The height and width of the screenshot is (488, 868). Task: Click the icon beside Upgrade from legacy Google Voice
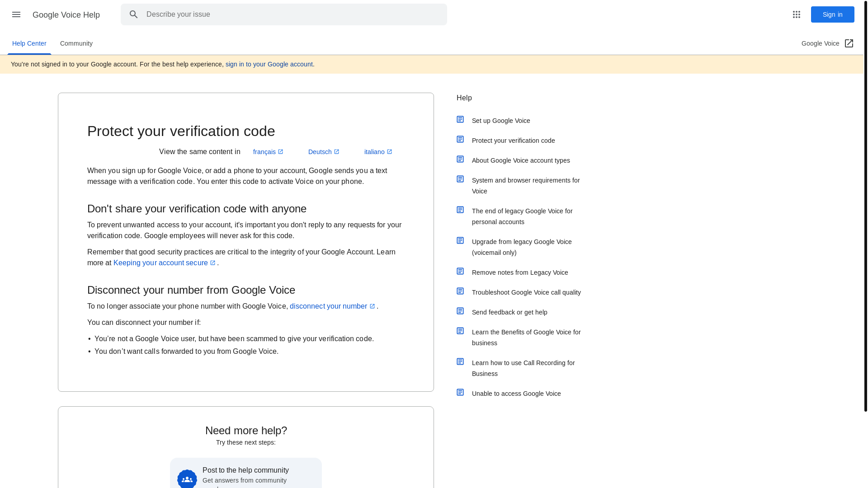(460, 240)
